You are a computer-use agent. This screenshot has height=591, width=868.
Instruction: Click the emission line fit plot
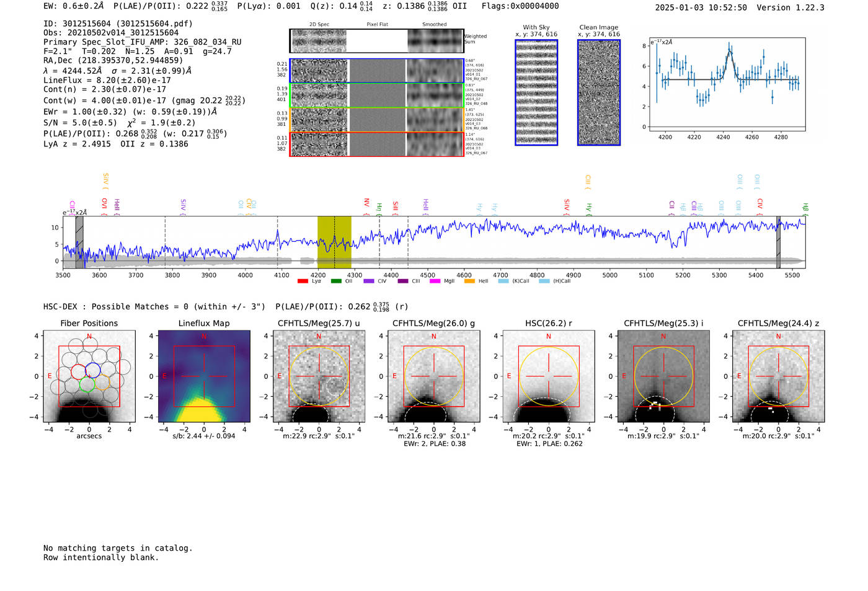pos(727,85)
